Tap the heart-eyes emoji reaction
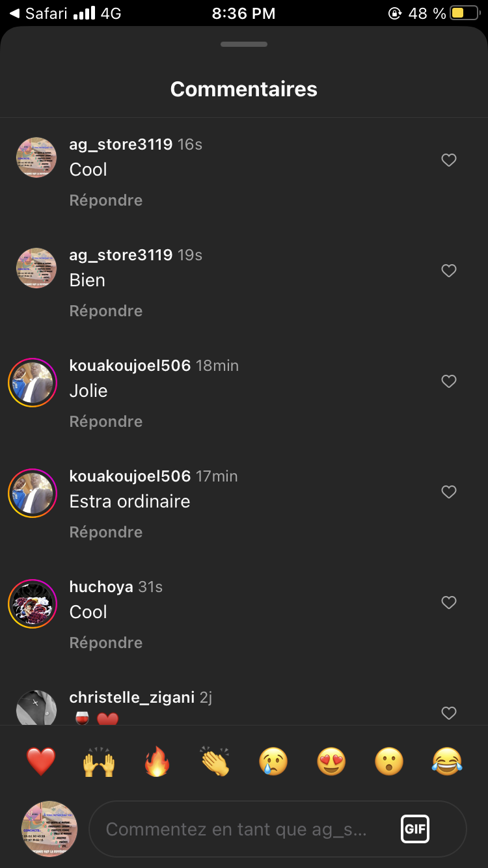 tap(331, 761)
